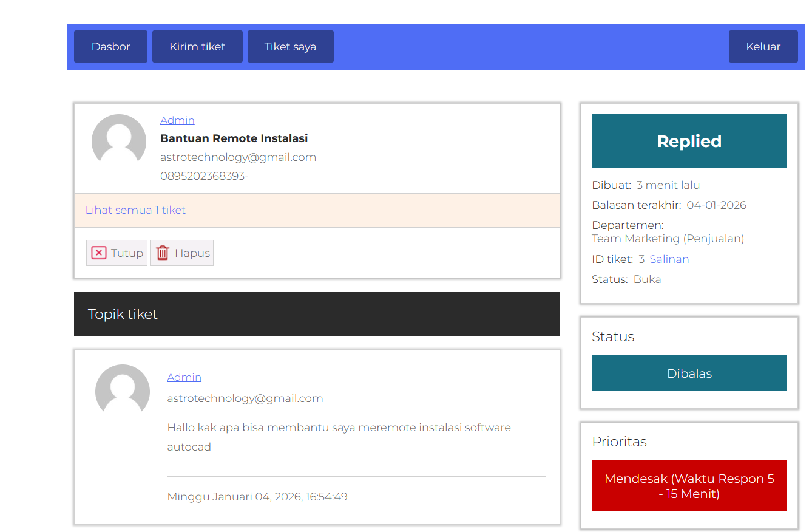The height and width of the screenshot is (532, 812).
Task: Click the trash can Hapus icon
Action: [163, 253]
